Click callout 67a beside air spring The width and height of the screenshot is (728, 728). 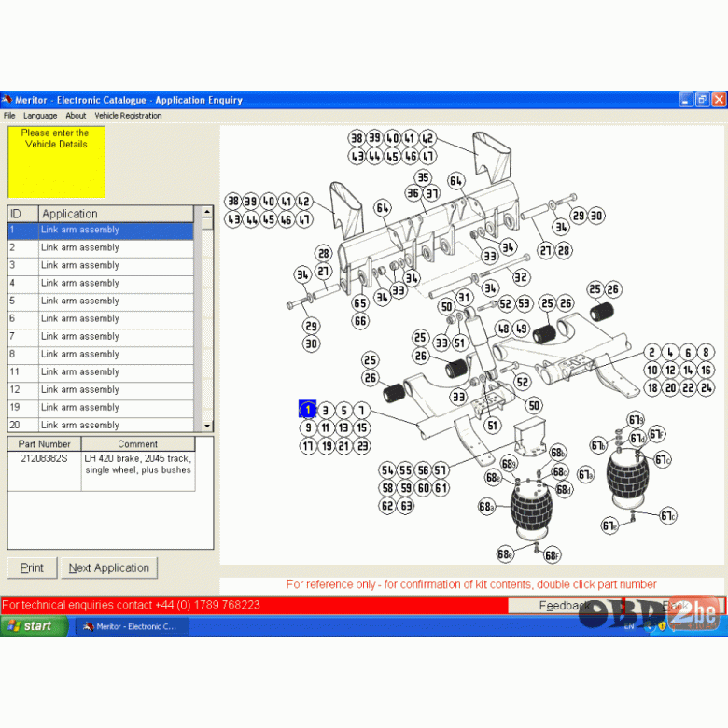click(x=586, y=475)
